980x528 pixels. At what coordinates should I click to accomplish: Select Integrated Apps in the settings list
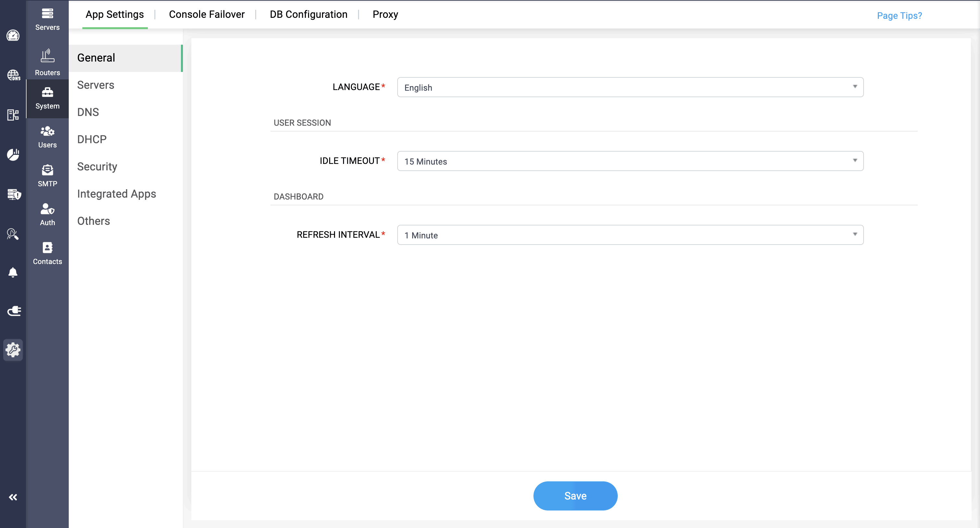click(x=116, y=194)
